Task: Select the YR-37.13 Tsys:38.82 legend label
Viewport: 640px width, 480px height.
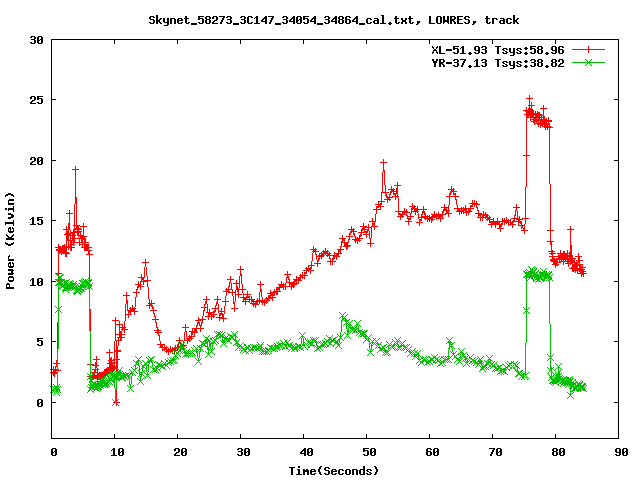Action: pos(498,63)
